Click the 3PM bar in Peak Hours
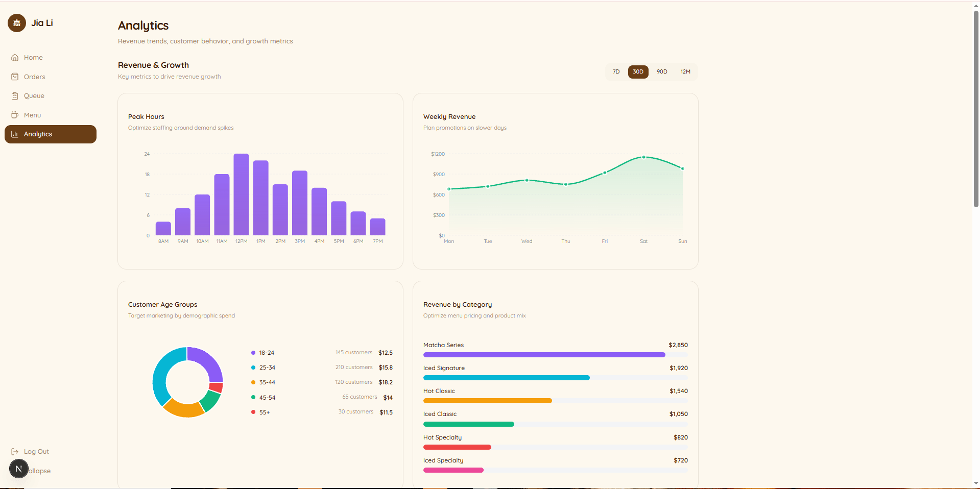The width and height of the screenshot is (980, 489). (300, 203)
